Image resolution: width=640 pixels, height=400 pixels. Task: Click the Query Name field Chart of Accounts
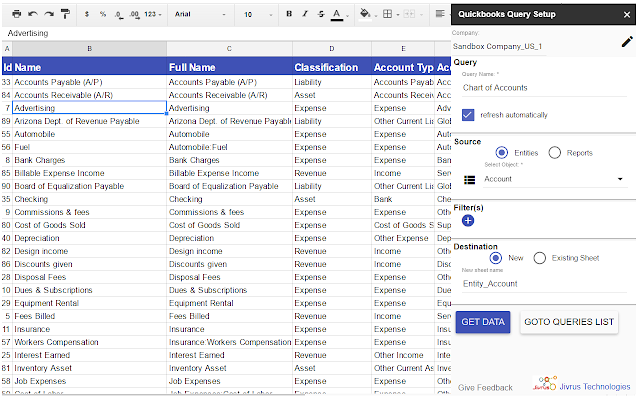pos(544,88)
